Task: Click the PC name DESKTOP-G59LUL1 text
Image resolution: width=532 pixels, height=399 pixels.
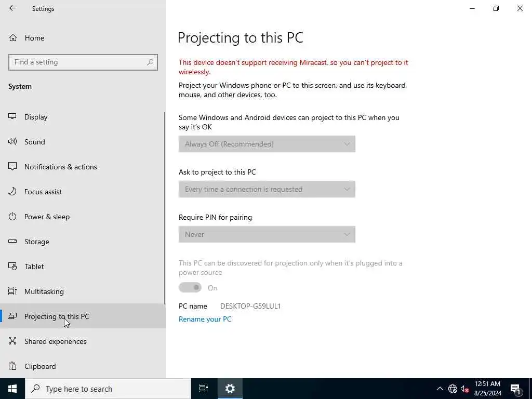Action: (x=250, y=306)
